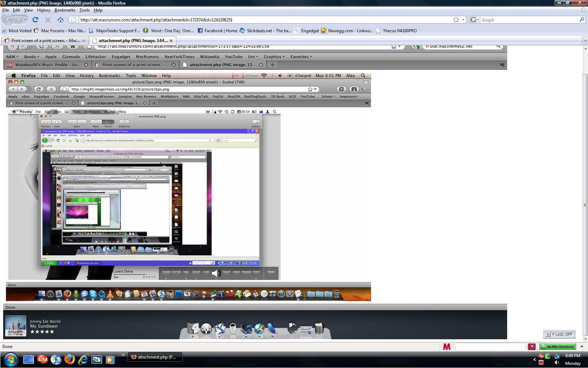Click the attachment.php Firefox taskbar button
588x368 pixels.
tap(155, 357)
